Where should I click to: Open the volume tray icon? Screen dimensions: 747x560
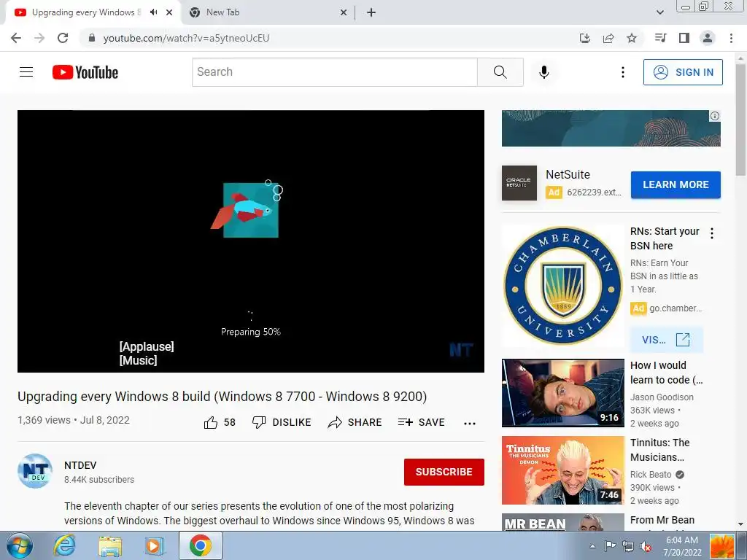click(646, 546)
